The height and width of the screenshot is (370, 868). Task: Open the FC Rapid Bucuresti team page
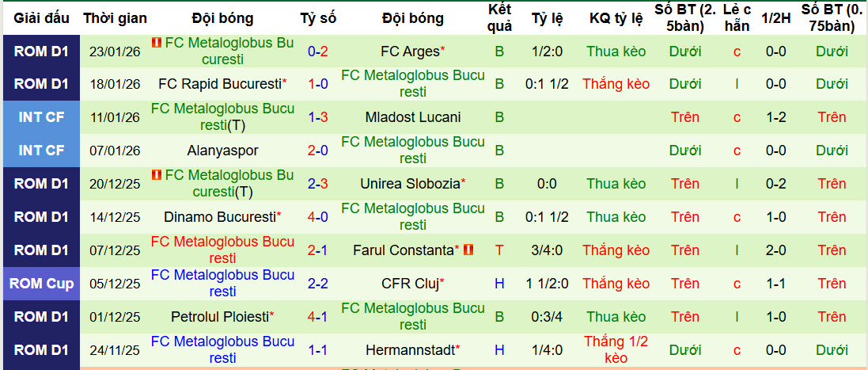pyautogui.click(x=219, y=83)
